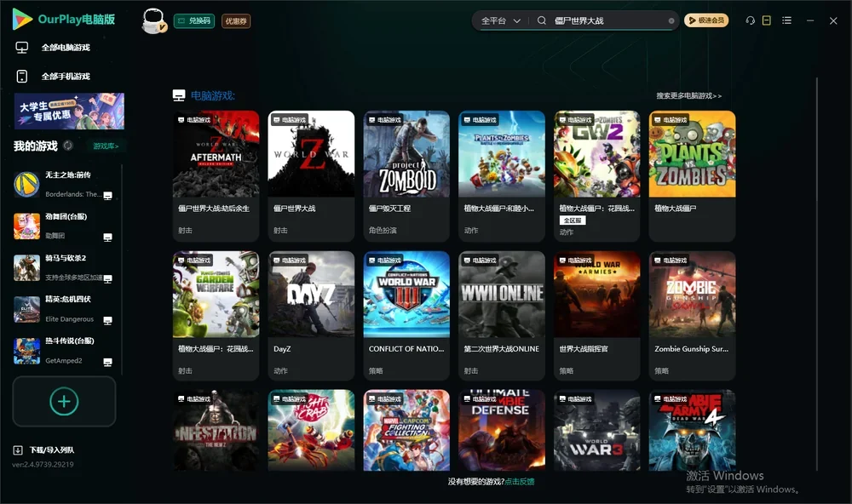The width and height of the screenshot is (852, 504).
Task: Open WWII Online game cover
Action: tap(502, 295)
